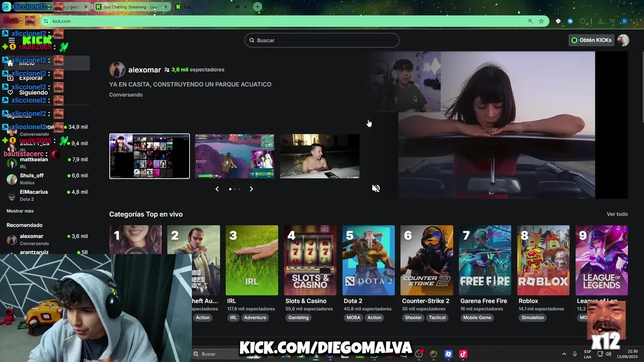Open arantzaruiz in recommended channels

click(x=47, y=252)
